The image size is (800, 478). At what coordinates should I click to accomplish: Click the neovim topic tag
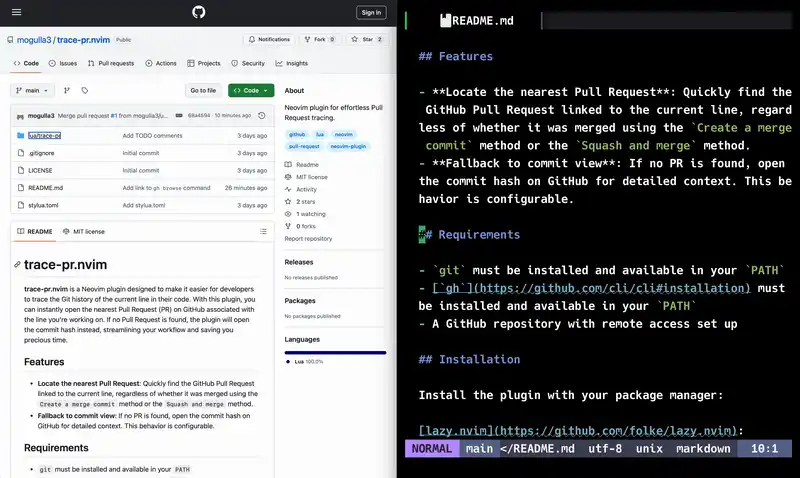343,135
